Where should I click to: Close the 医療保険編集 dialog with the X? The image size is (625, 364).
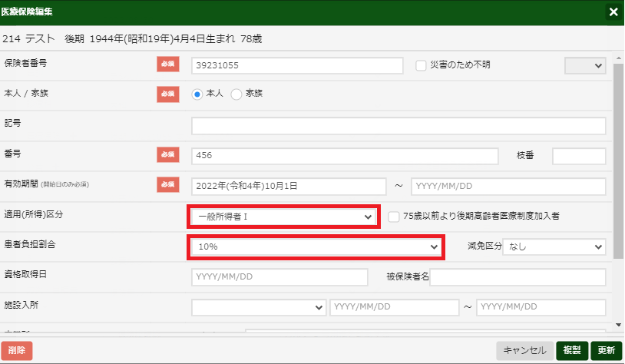(x=613, y=12)
